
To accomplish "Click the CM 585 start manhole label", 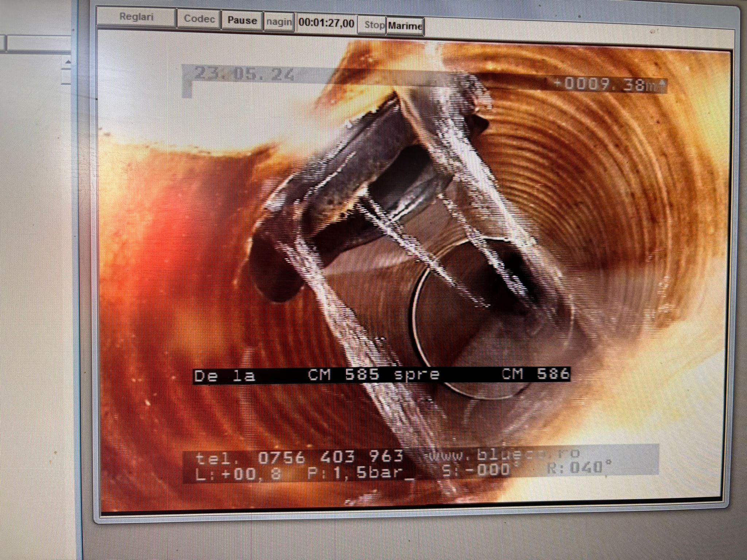I will (343, 375).
